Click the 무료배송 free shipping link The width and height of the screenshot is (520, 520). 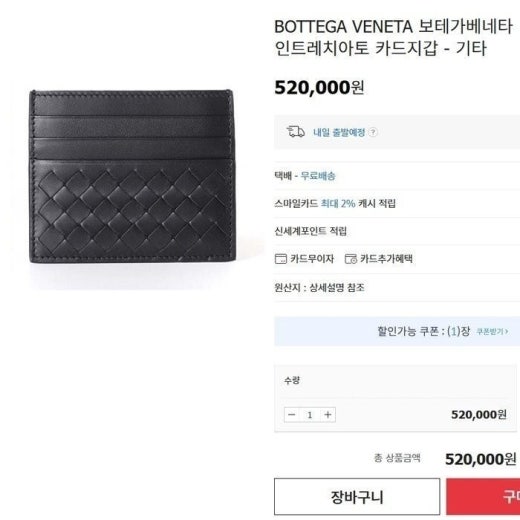click(x=318, y=176)
